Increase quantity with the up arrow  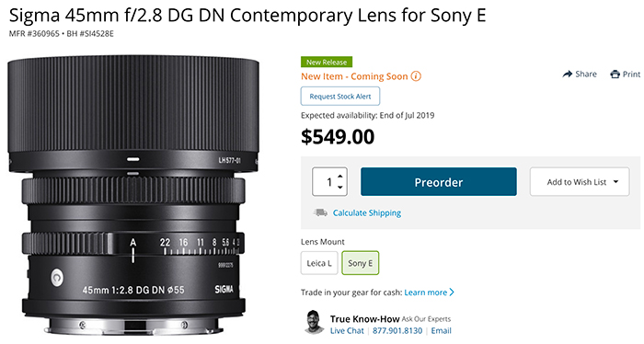340,177
